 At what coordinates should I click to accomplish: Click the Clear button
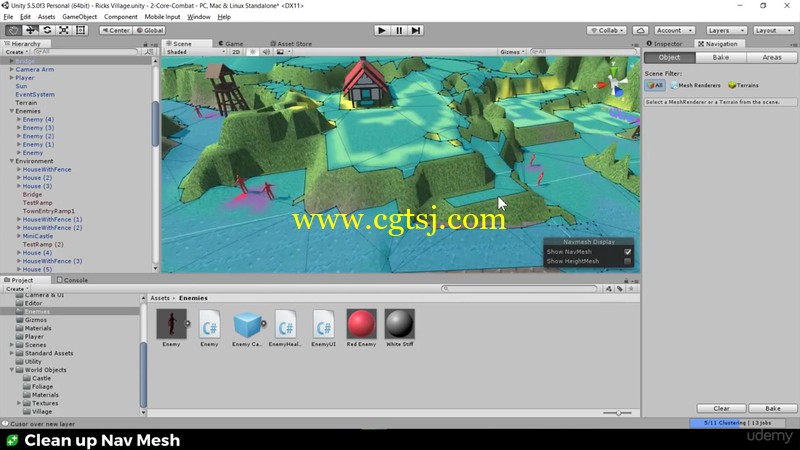(x=721, y=408)
